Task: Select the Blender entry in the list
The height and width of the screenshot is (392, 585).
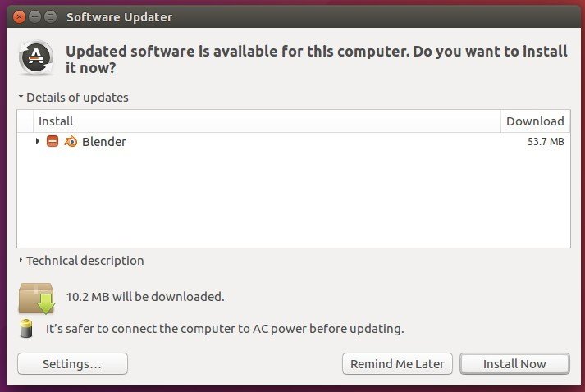Action: pos(104,142)
